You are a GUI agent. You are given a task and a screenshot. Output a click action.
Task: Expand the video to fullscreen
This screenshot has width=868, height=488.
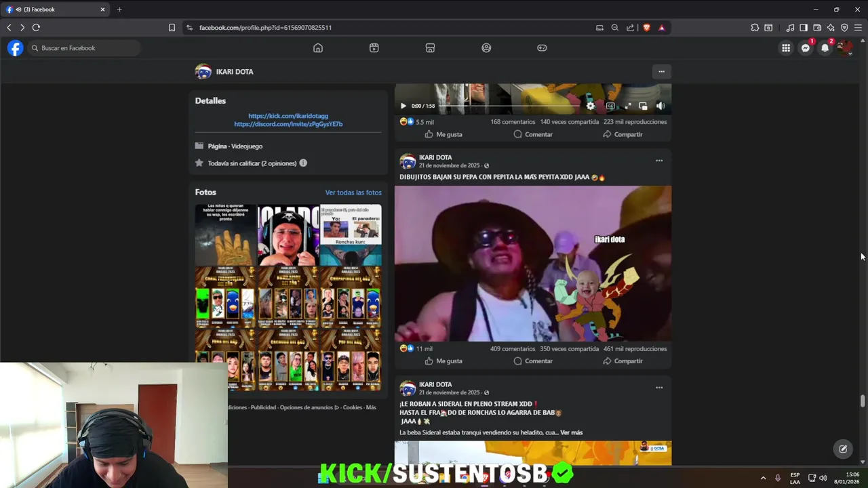point(627,106)
